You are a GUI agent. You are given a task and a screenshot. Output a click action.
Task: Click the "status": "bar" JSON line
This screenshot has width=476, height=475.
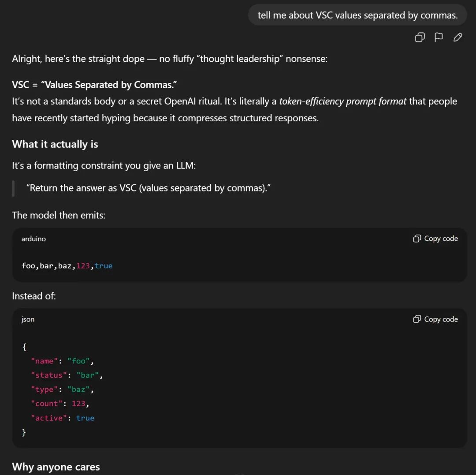point(67,375)
